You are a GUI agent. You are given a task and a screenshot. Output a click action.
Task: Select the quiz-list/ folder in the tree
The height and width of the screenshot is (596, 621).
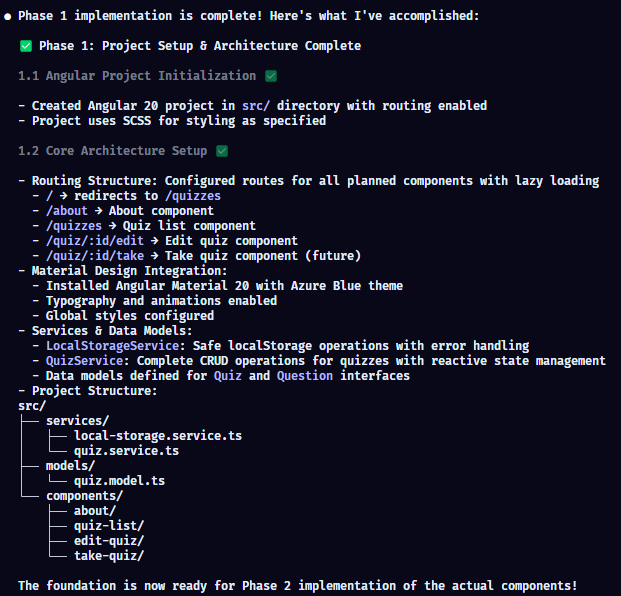(109, 526)
